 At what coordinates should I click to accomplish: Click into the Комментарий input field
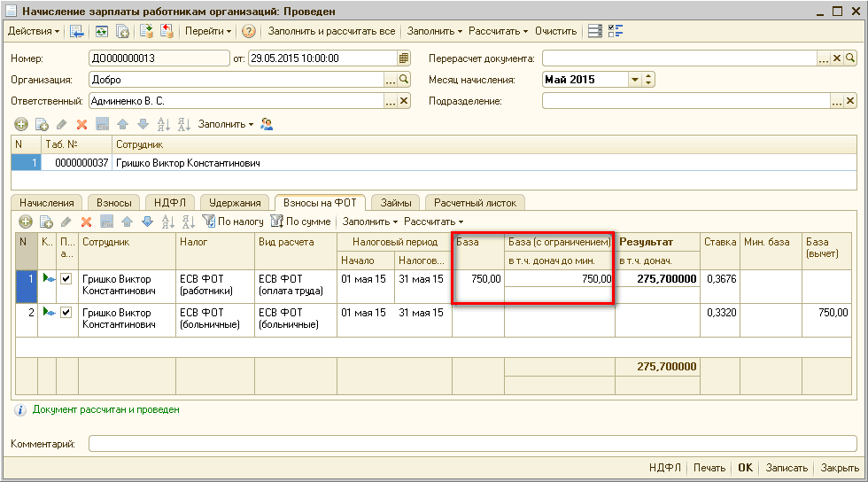pos(473,443)
